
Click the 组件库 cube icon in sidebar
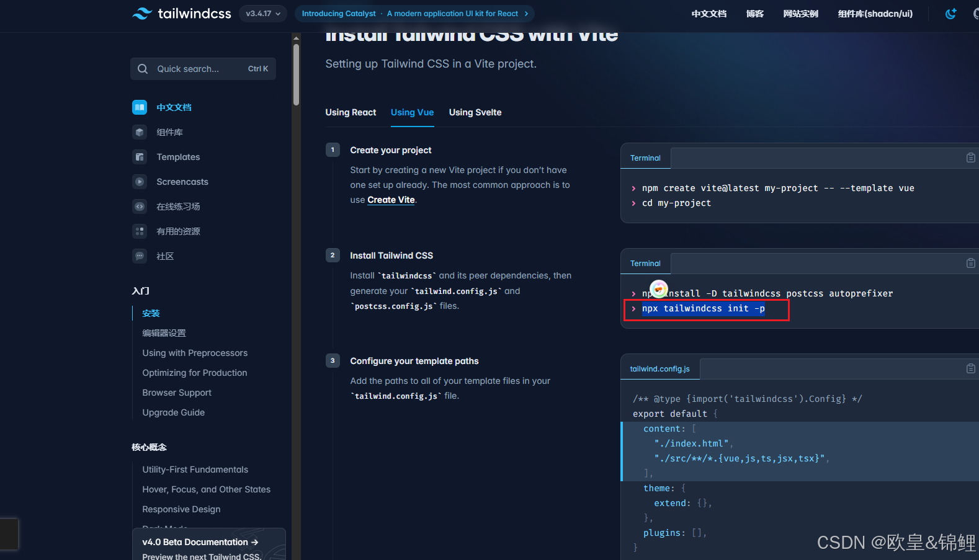(140, 132)
